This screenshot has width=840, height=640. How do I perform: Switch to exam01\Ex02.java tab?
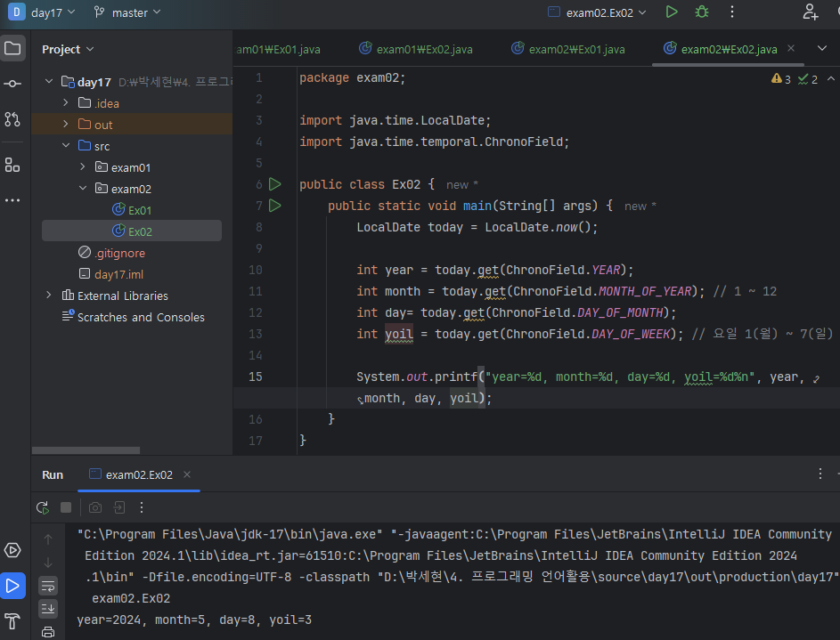(x=416, y=49)
